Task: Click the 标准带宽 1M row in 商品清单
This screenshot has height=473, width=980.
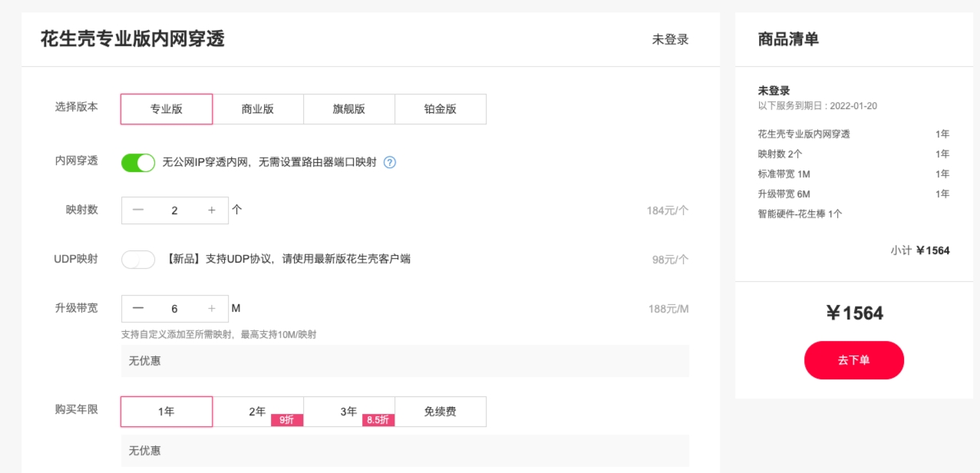Action: point(854,174)
